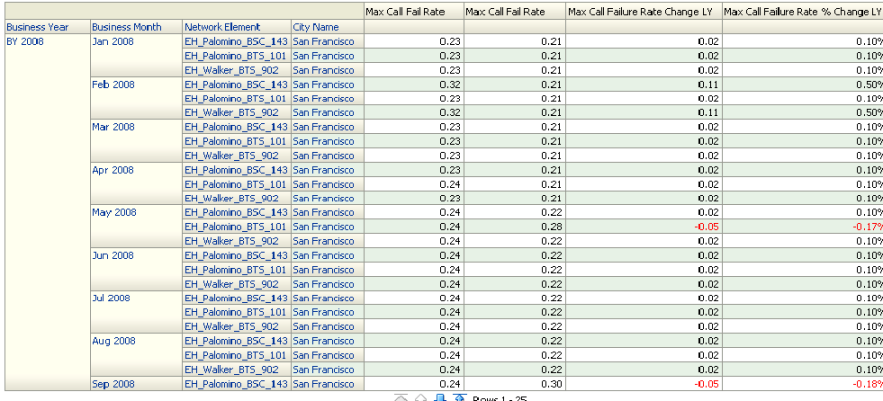This screenshot has height=401, width=883.
Task: Open EH_Palomino_BSC_143 in the Feb 2008 group
Action: click(x=236, y=84)
